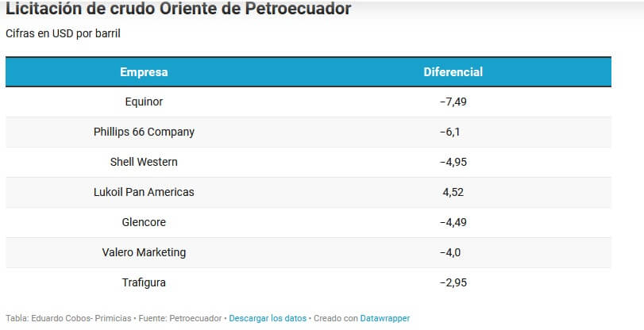Select the Glencore company cell
Screen dimensions: 644x330
(144, 222)
